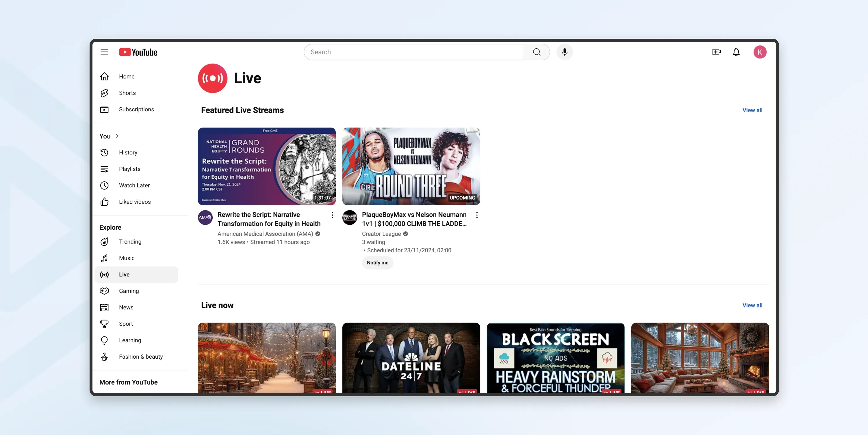Viewport: 868px width, 435px height.
Task: Click the Shorts icon in sidebar
Action: click(104, 93)
